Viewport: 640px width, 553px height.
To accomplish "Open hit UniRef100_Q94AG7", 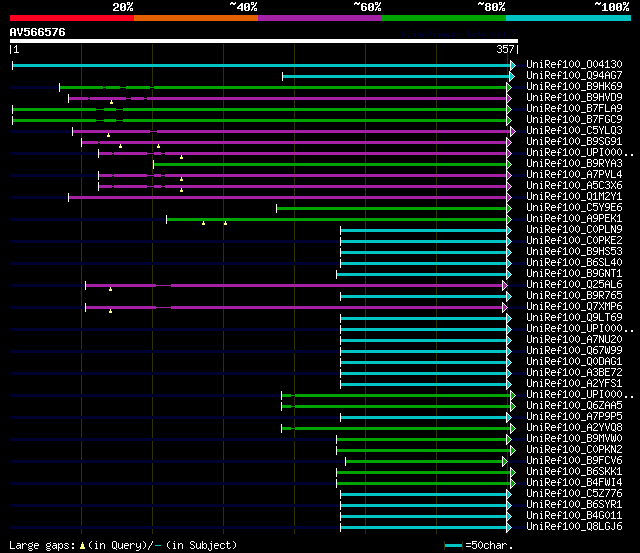I will tap(574, 75).
